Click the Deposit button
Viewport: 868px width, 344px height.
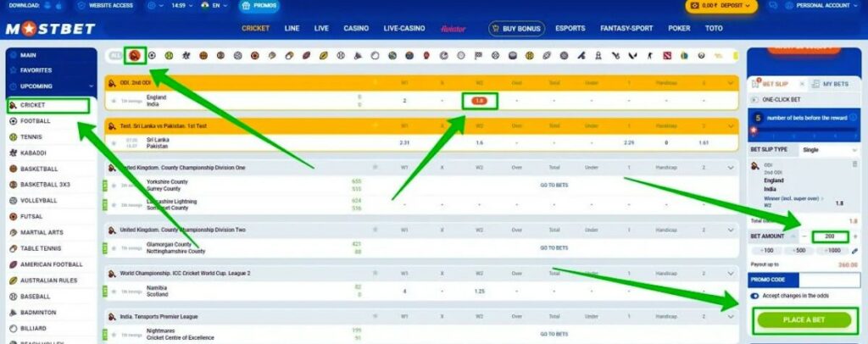click(721, 6)
